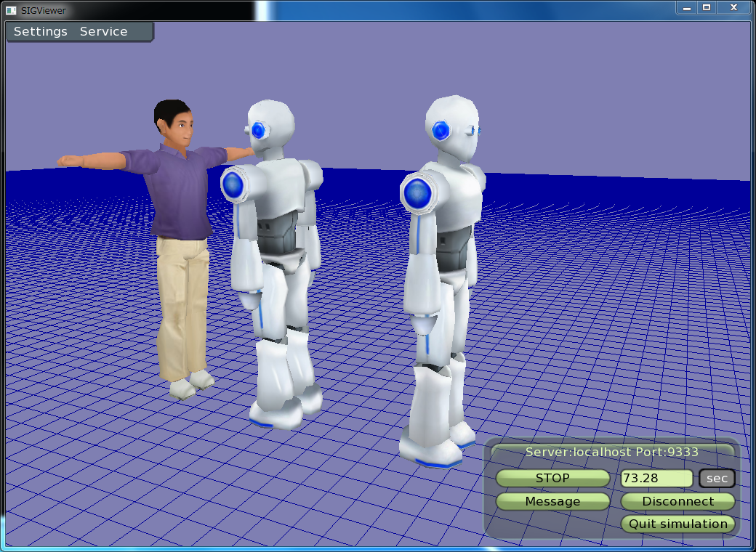Click the left robot's head
The width and height of the screenshot is (756, 552).
point(272,129)
